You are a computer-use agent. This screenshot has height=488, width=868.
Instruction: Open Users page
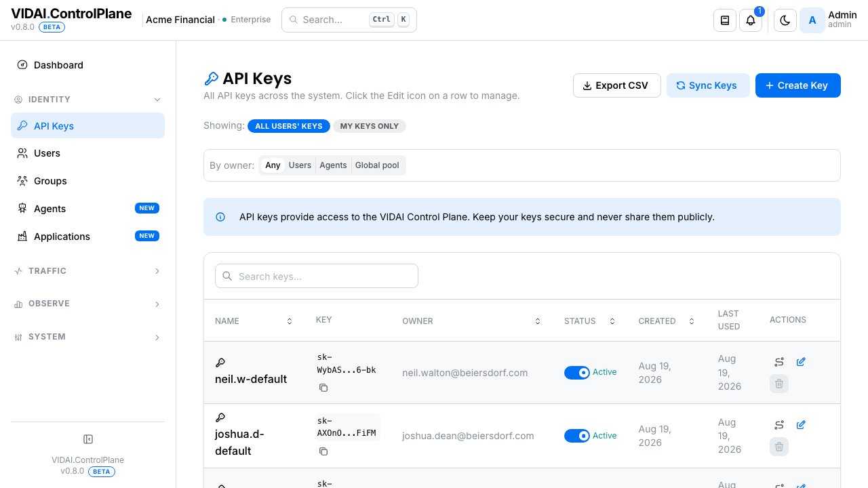87,153
